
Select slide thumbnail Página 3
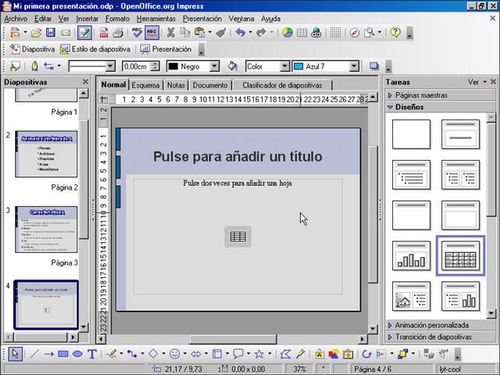pos(46,229)
